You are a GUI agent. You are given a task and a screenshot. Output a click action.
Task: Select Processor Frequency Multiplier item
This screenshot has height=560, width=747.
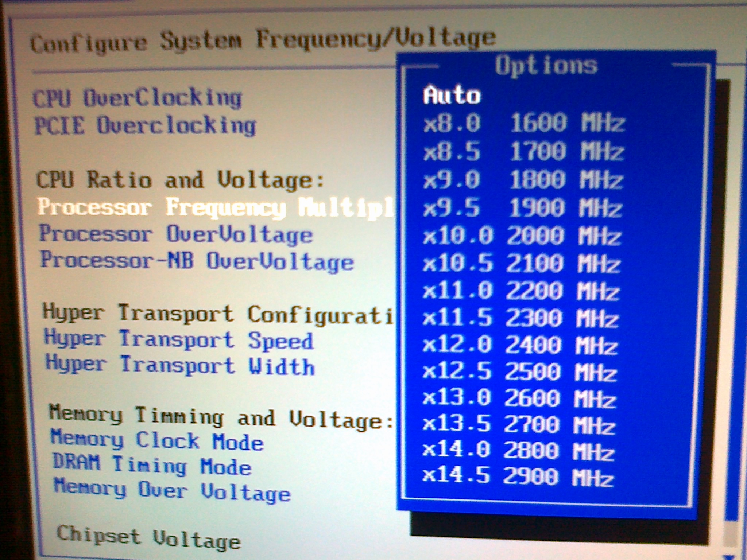216,208
